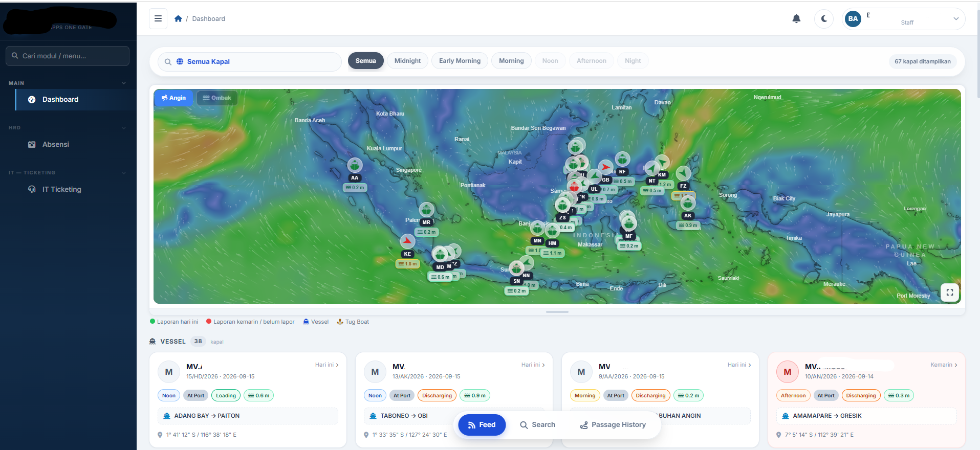Click the Tug Boat legend entry
The height and width of the screenshot is (450, 980).
click(x=353, y=322)
